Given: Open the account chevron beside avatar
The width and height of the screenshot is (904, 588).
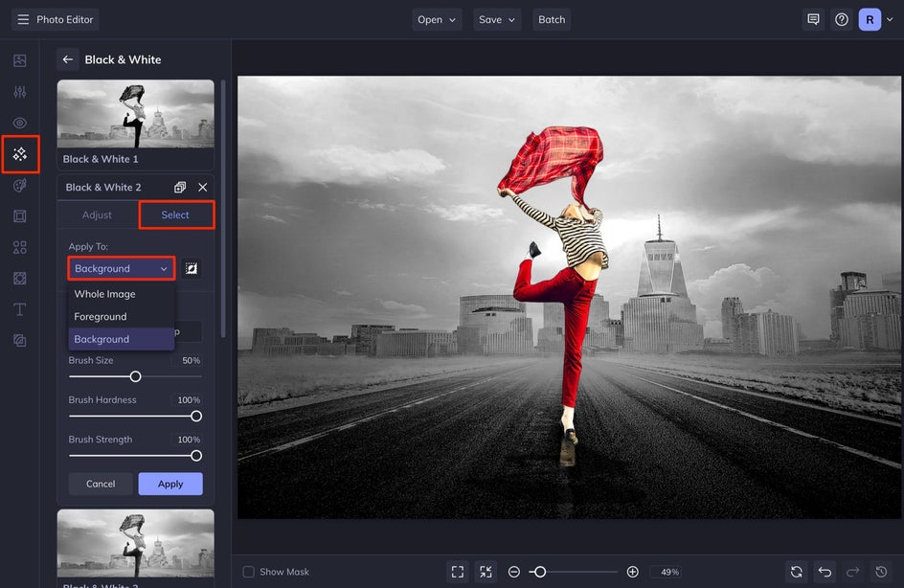Looking at the screenshot, I should (890, 19).
